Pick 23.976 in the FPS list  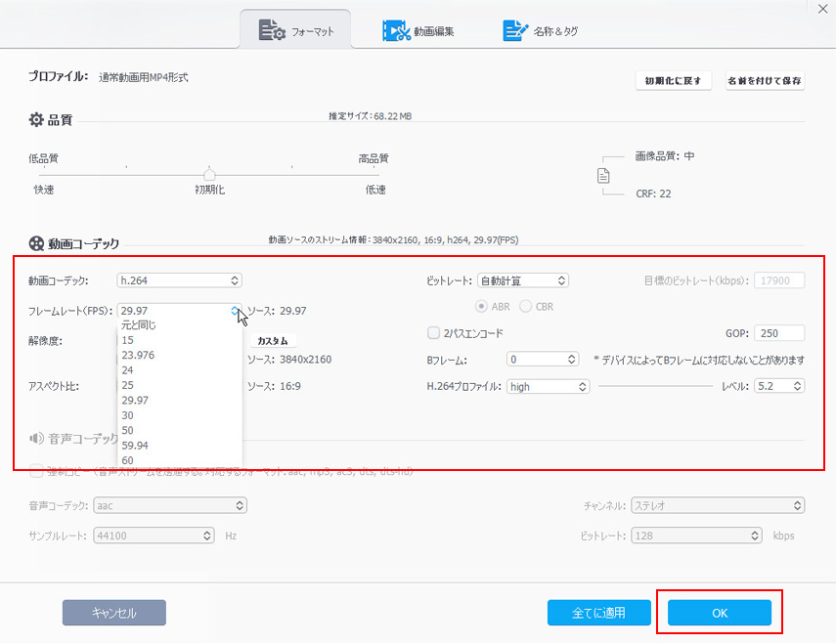click(138, 355)
